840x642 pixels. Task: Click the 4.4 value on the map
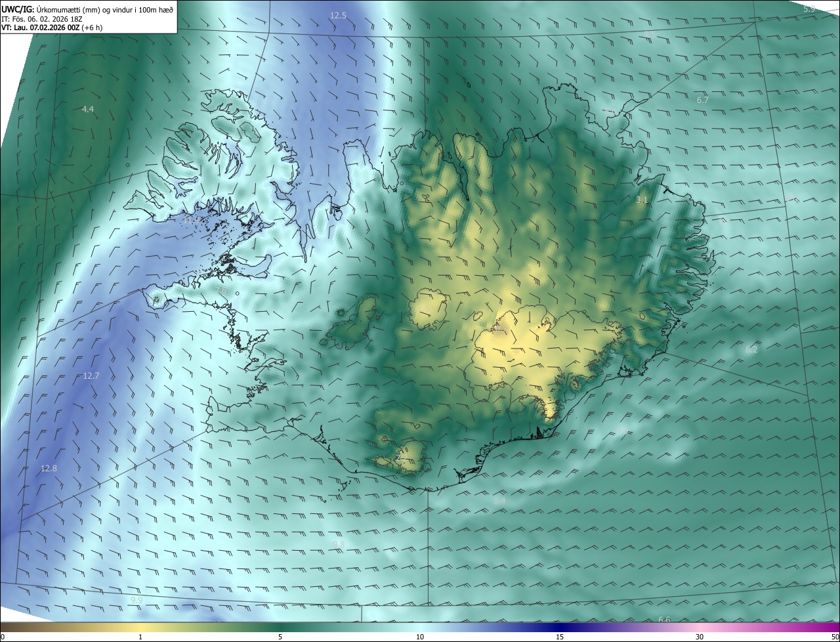click(x=88, y=109)
